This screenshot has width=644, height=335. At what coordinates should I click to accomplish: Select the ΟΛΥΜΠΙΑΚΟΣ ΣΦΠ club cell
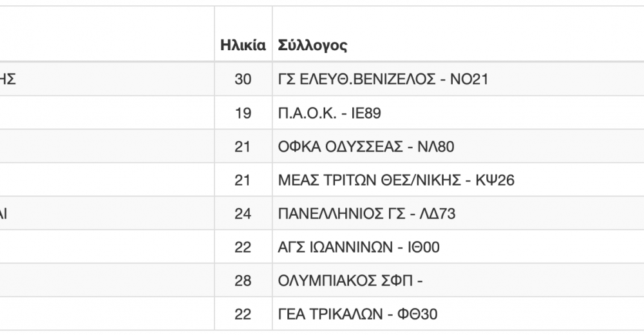click(x=350, y=280)
